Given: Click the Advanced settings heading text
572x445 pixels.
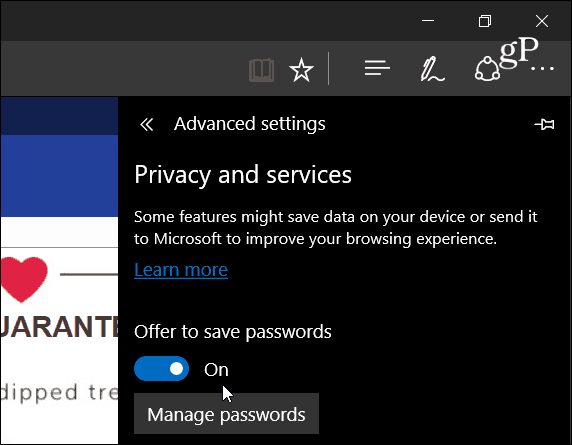Looking at the screenshot, I should tap(250, 124).
